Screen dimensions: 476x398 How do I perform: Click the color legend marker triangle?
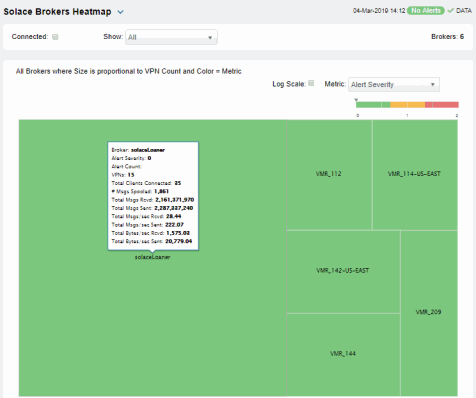[356, 100]
